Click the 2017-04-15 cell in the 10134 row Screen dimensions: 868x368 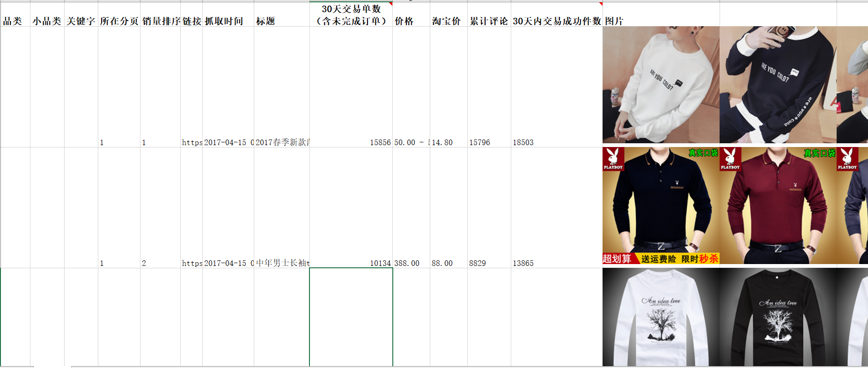point(228,208)
